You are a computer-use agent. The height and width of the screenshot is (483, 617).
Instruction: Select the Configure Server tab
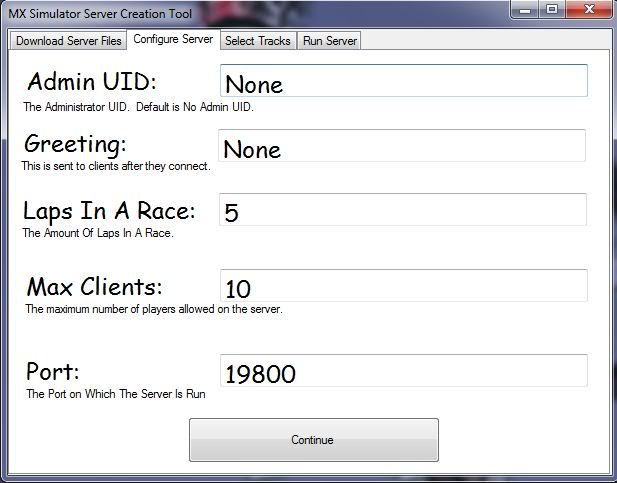(x=173, y=39)
